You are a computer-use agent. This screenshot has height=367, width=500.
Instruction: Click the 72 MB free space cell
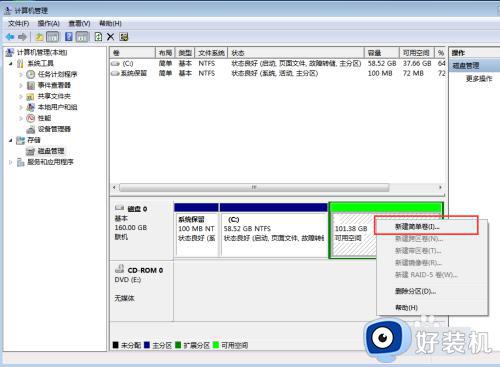413,73
